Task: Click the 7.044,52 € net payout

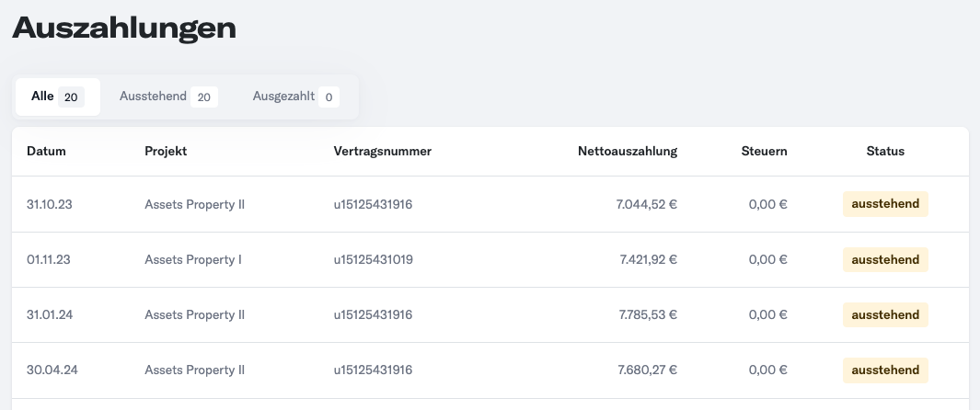Action: (647, 204)
